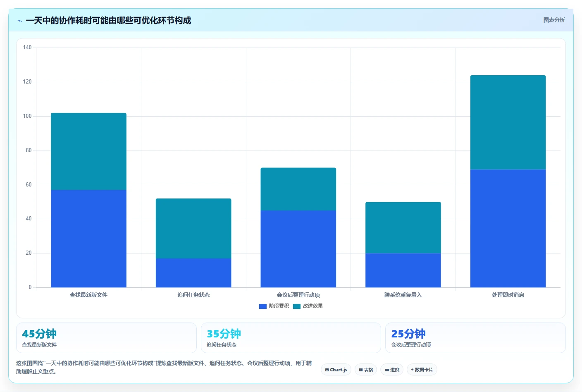The image size is (582, 392).
Task: Click the lightning icon beside the chart title
Action: coord(19,21)
